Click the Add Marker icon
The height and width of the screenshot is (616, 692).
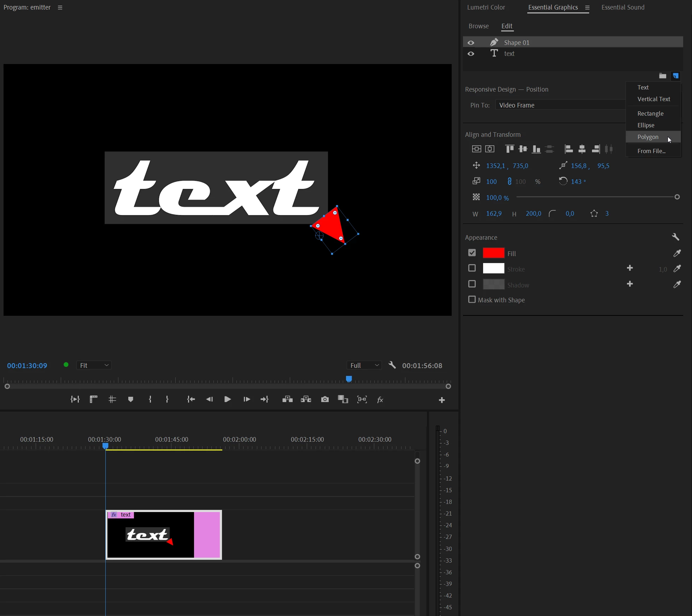coord(130,399)
